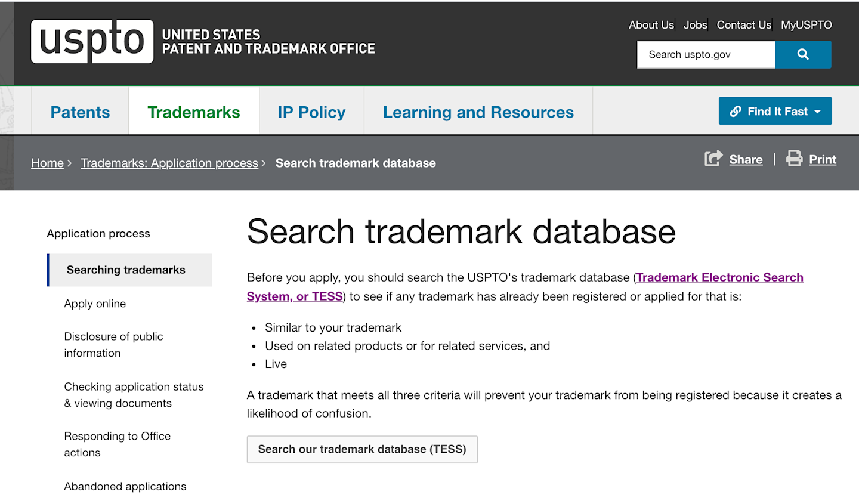Follow the Trademark Electronic Search System link
The height and width of the screenshot is (504, 859).
coord(719,277)
